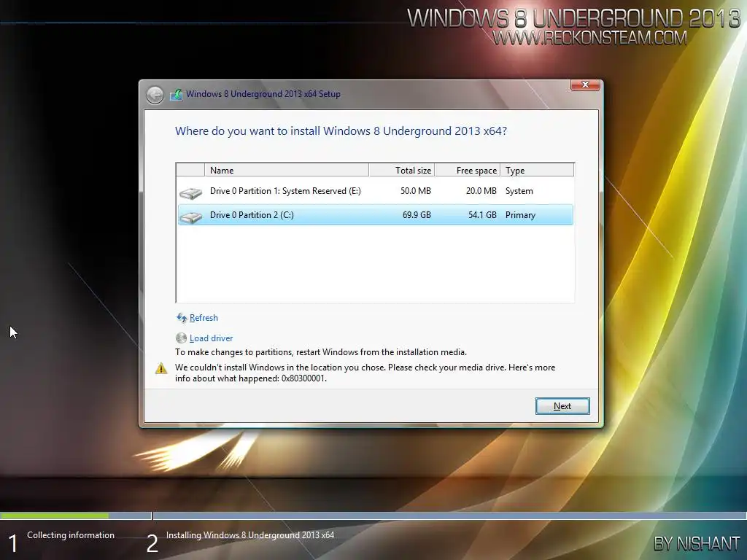
Task: Click the 20.0 MB free space cell
Action: [481, 191]
